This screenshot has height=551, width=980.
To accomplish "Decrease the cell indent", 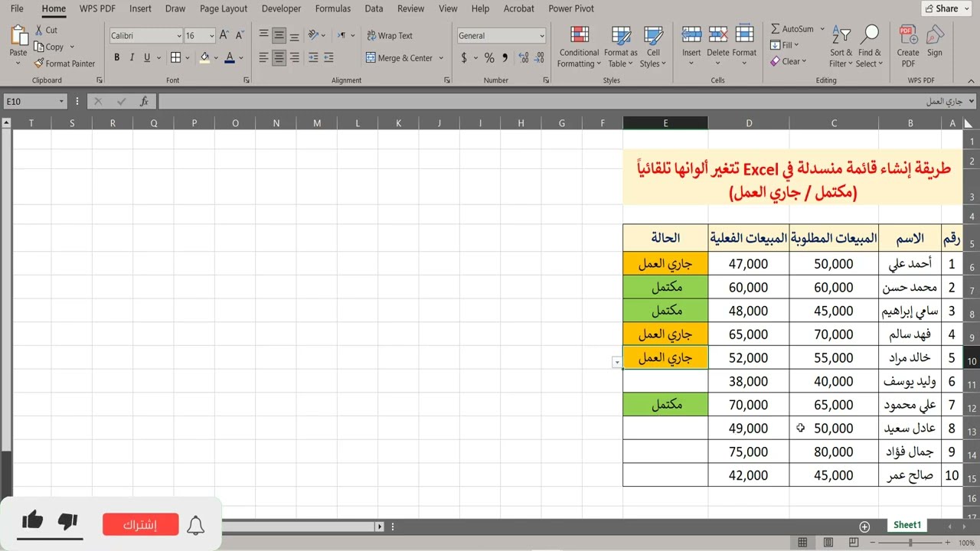I will 314,57.
